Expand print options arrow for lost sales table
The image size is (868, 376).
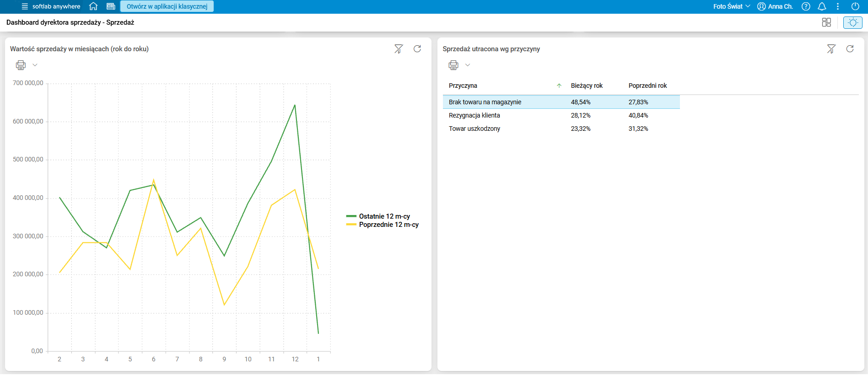468,65
